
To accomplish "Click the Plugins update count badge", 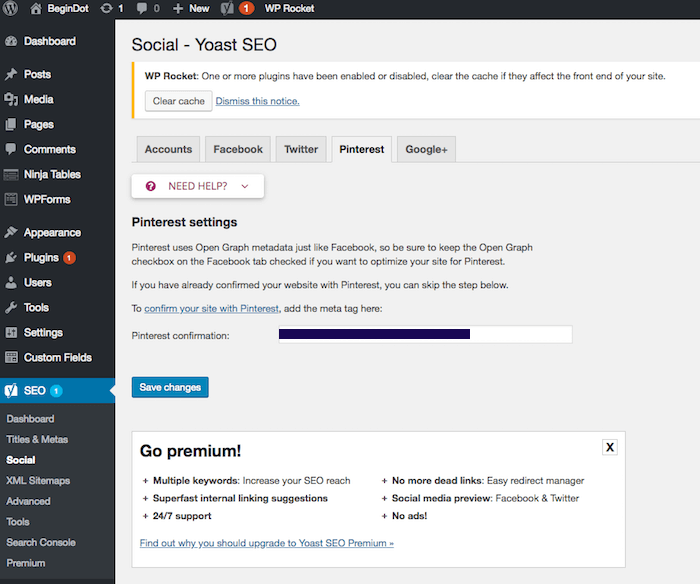I will [69, 258].
